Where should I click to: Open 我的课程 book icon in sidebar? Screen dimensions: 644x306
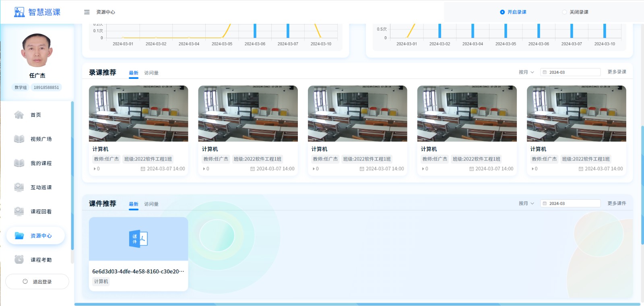pos(19,163)
